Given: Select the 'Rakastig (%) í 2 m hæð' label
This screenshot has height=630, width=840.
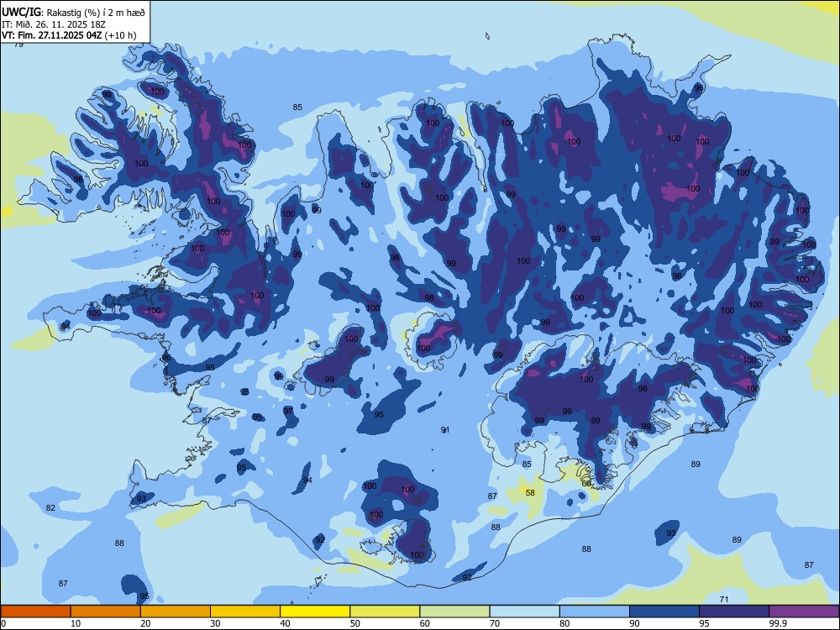Looking at the screenshot, I should pyautogui.click(x=96, y=13).
